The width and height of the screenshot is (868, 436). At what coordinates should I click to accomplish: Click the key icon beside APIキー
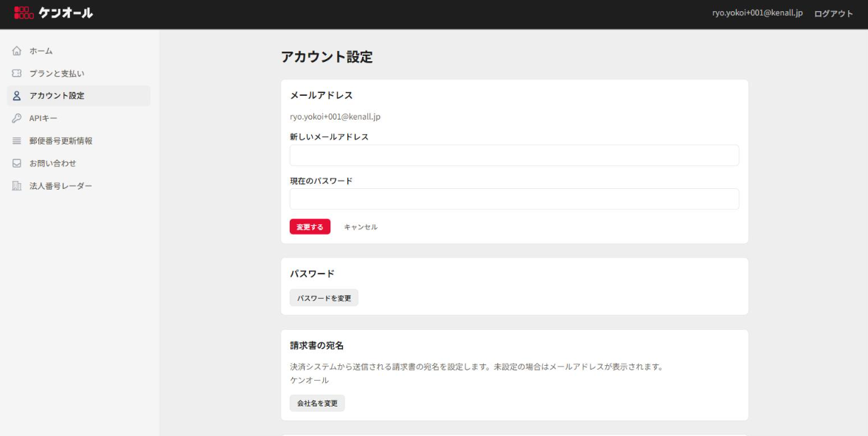tap(17, 118)
